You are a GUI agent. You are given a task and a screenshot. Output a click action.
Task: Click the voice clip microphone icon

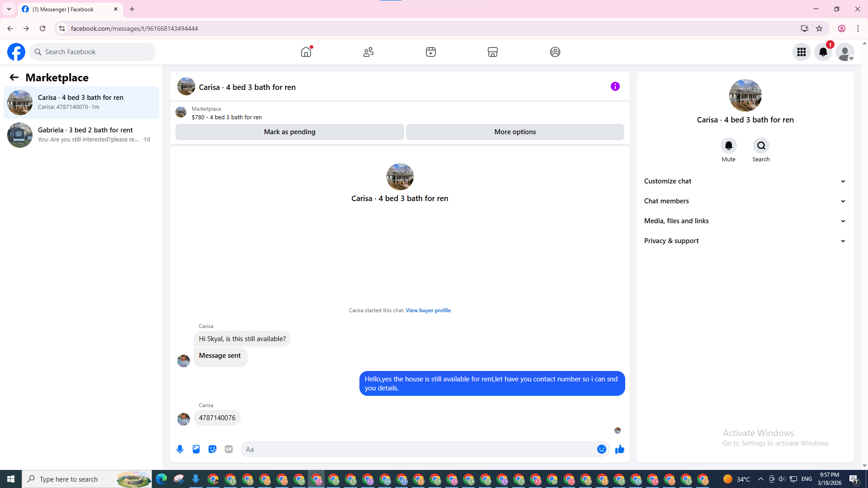180,449
